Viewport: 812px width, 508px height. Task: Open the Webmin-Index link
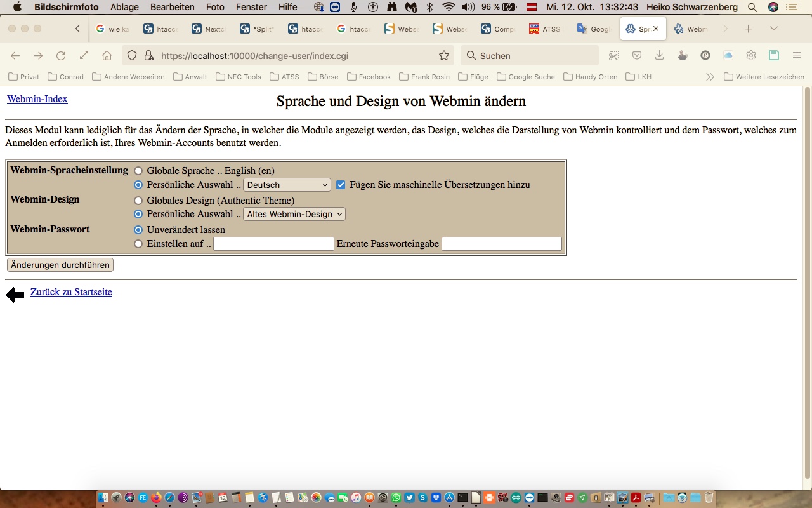click(x=37, y=99)
